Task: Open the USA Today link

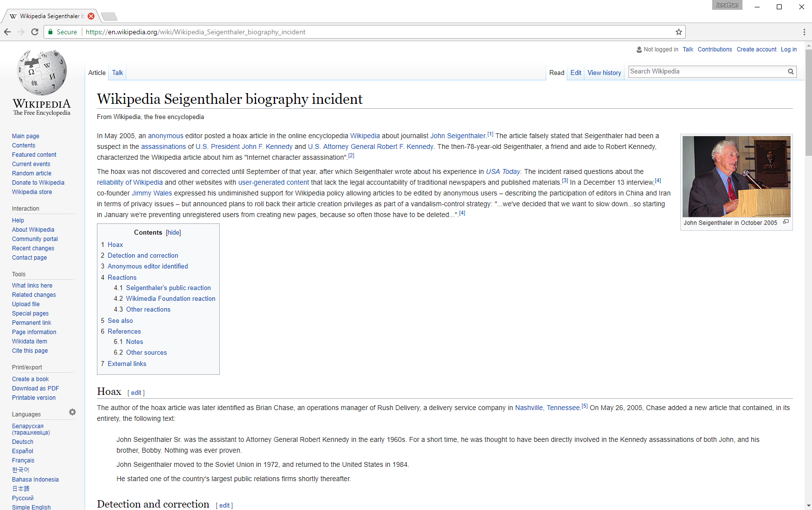Action: pyautogui.click(x=503, y=171)
